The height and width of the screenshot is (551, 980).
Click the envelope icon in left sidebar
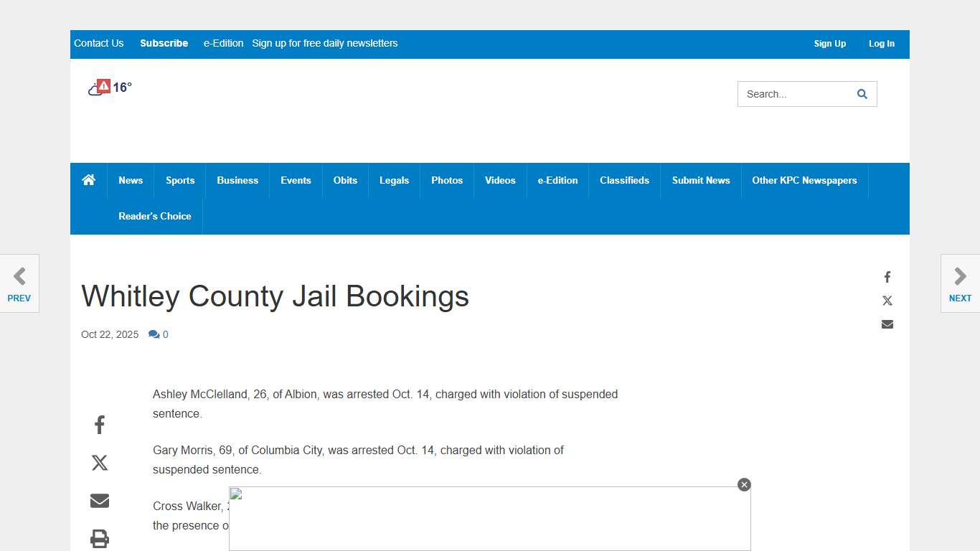99,500
